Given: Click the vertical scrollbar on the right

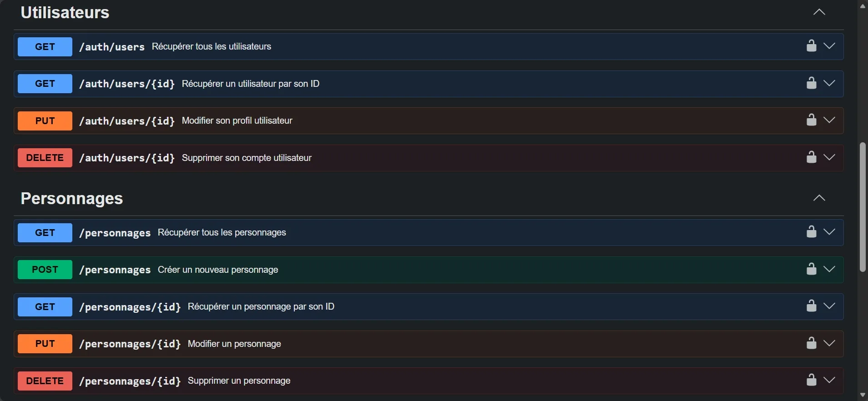Looking at the screenshot, I should (863, 209).
